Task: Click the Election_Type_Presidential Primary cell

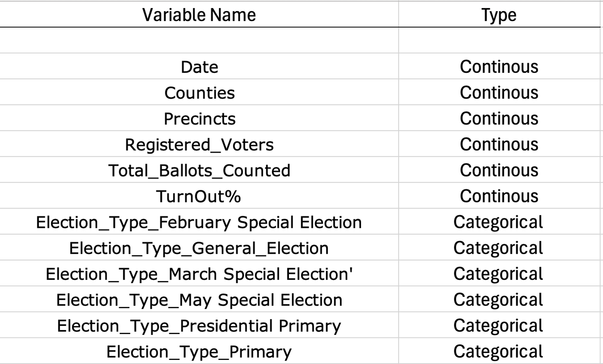Action: (199, 326)
